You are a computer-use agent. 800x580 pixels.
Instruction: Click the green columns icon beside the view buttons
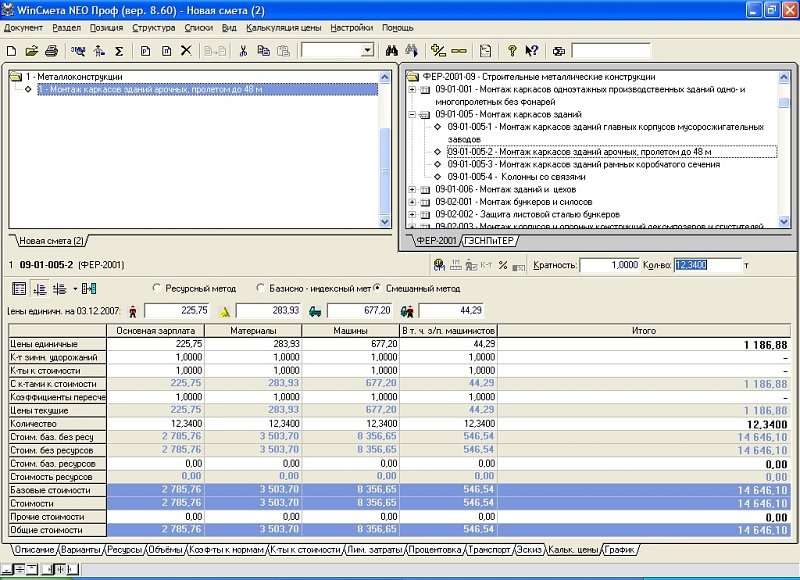click(89, 289)
